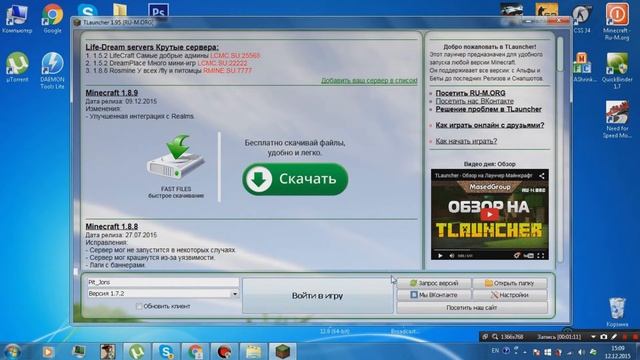Open the Windows Start menu orb
The height and width of the screenshot is (360, 640).
[x=12, y=351]
